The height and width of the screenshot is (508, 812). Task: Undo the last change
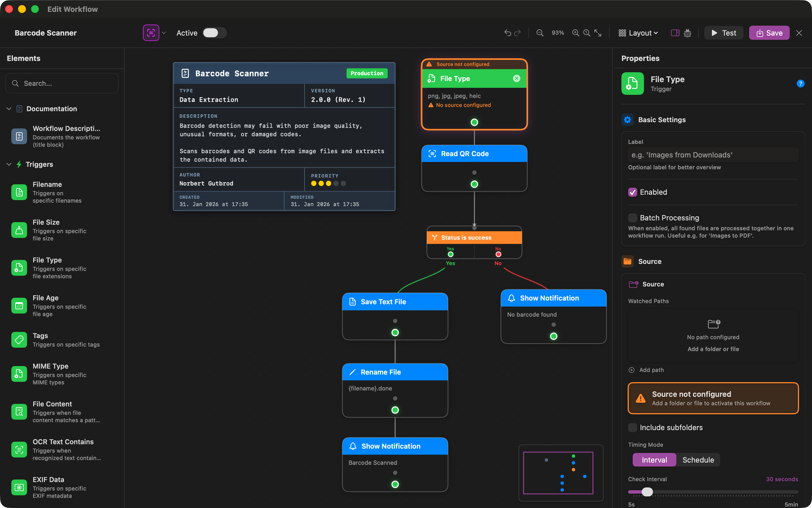click(507, 33)
